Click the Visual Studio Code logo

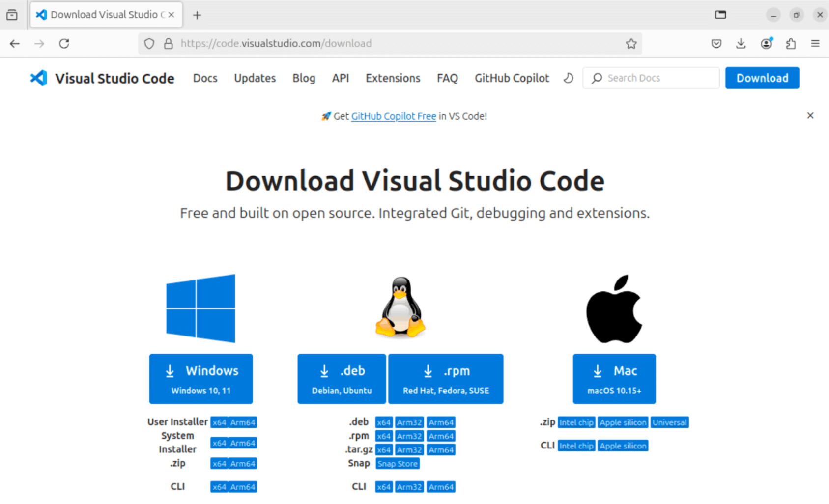point(38,78)
